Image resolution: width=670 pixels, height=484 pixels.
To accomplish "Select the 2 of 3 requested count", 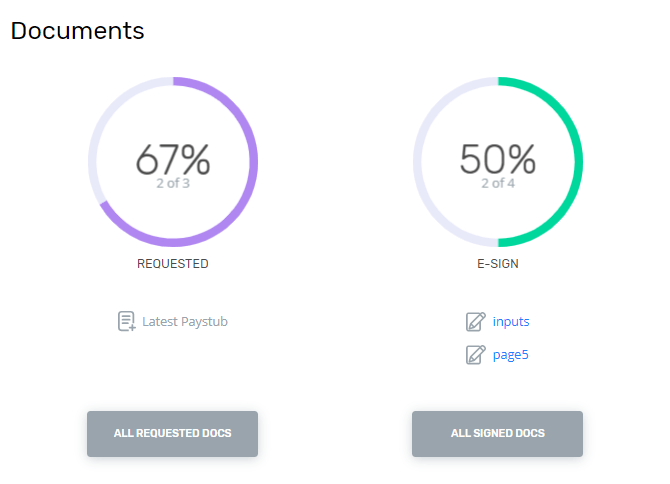I will (x=173, y=183).
